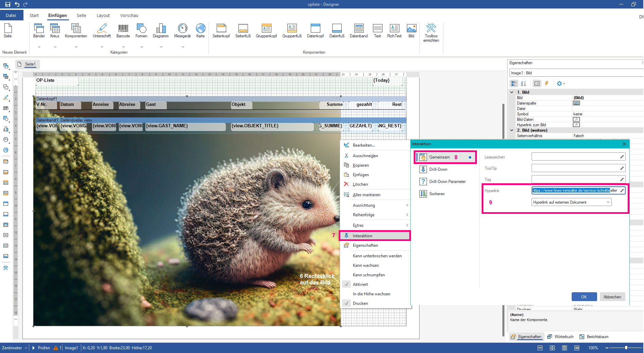Choose Bearbeiten... in context menu
The height and width of the screenshot is (353, 644).
click(375, 145)
